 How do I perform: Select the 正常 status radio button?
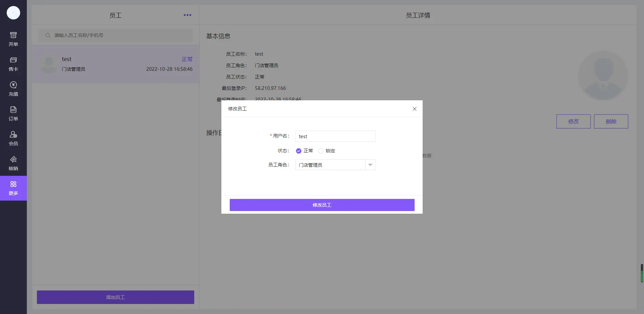(299, 151)
